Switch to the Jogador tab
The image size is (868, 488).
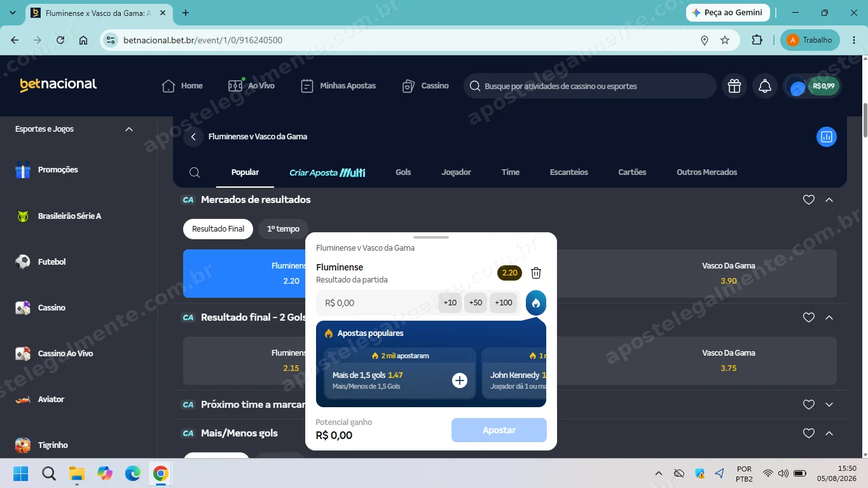click(457, 172)
